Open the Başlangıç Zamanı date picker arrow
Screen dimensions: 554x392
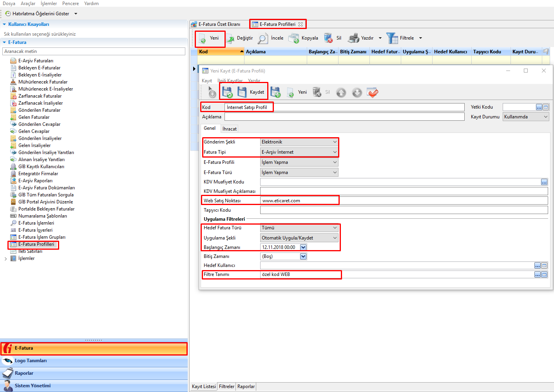(303, 247)
